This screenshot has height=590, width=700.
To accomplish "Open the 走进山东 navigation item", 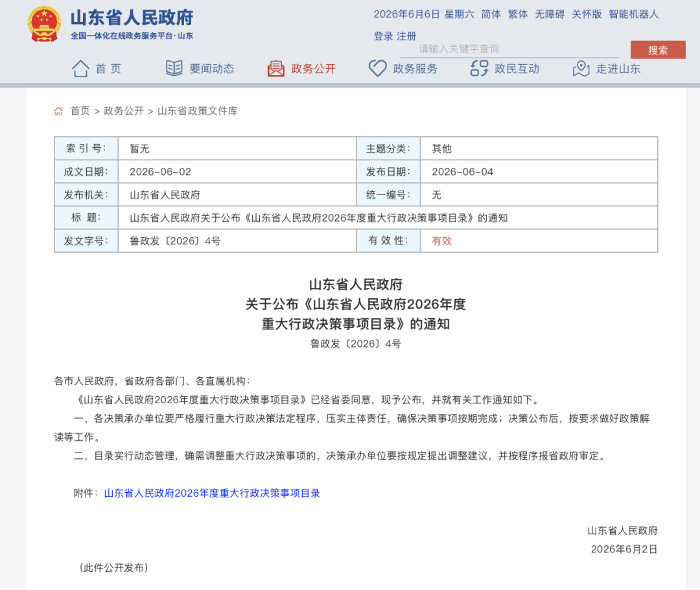I will pyautogui.click(x=618, y=69).
